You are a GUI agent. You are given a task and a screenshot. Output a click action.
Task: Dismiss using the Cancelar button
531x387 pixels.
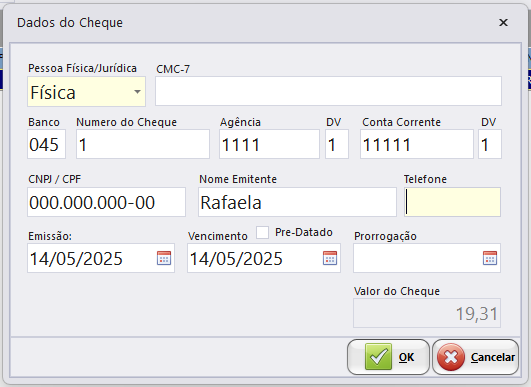[475, 357]
